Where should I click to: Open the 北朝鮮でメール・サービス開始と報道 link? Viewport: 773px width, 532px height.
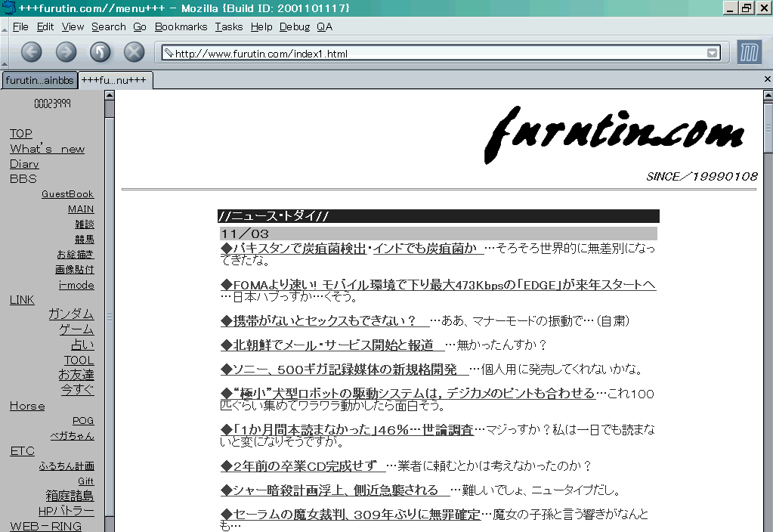point(332,345)
